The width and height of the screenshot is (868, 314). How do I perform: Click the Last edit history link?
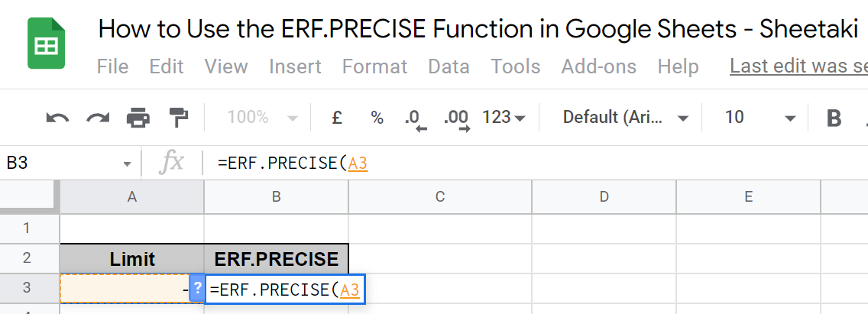798,66
